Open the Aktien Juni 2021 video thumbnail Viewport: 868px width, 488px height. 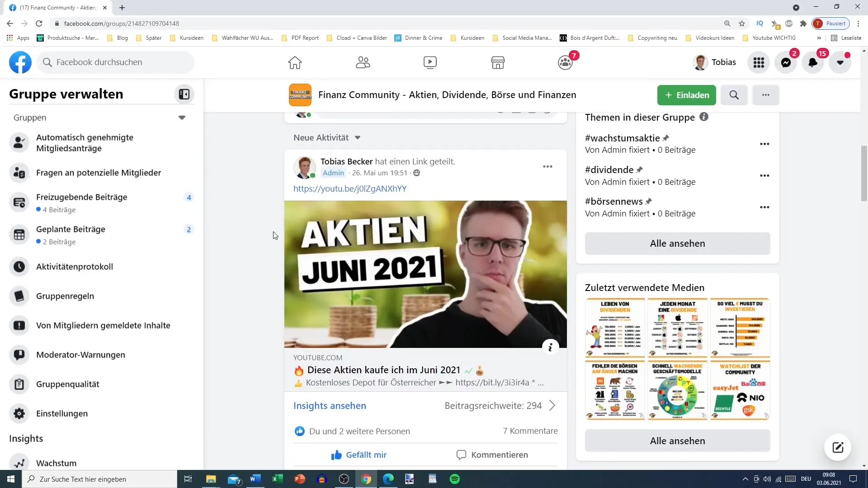(425, 274)
